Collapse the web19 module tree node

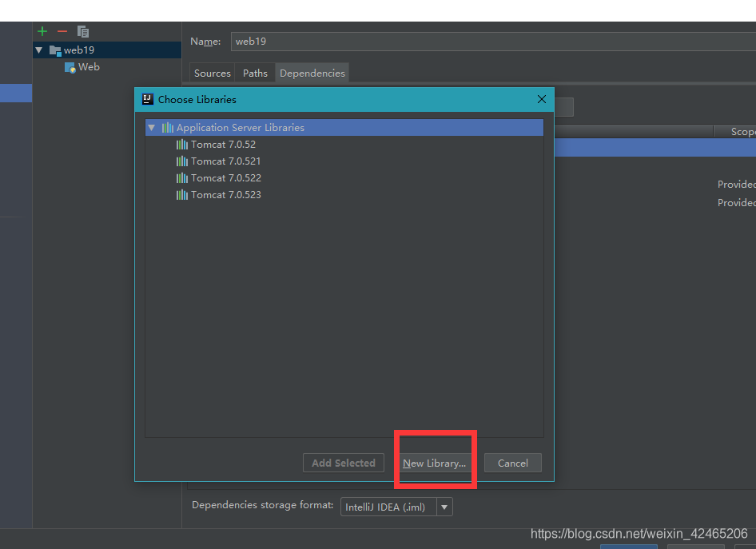(39, 50)
